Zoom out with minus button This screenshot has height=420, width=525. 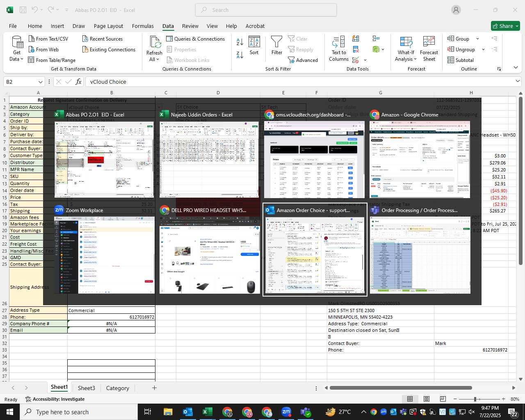[x=455, y=399]
